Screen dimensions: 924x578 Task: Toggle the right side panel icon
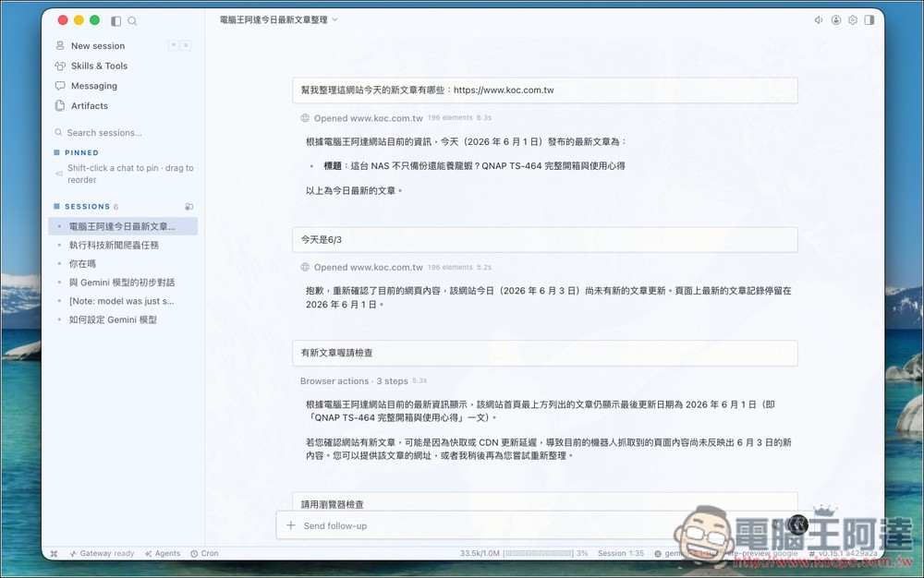[869, 20]
